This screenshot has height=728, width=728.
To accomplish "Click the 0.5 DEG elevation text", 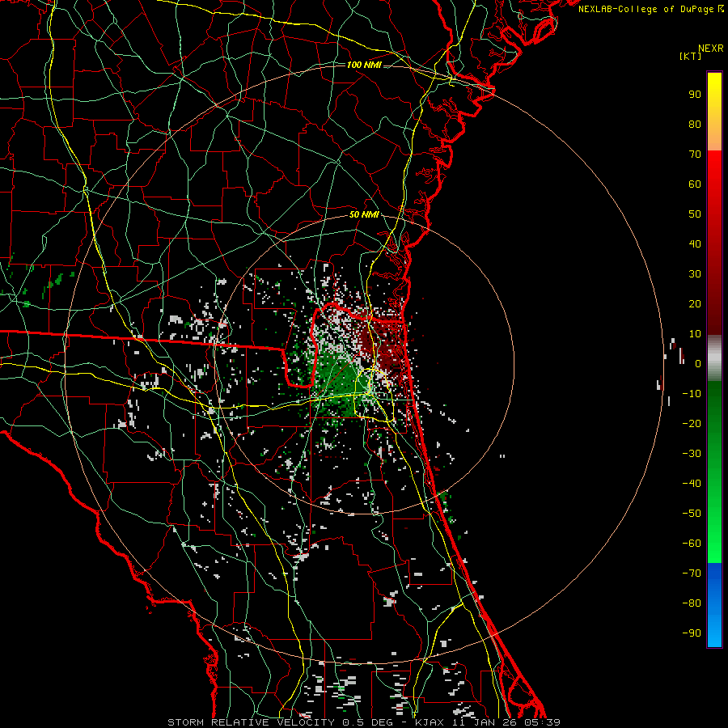I will pyautogui.click(x=368, y=722).
